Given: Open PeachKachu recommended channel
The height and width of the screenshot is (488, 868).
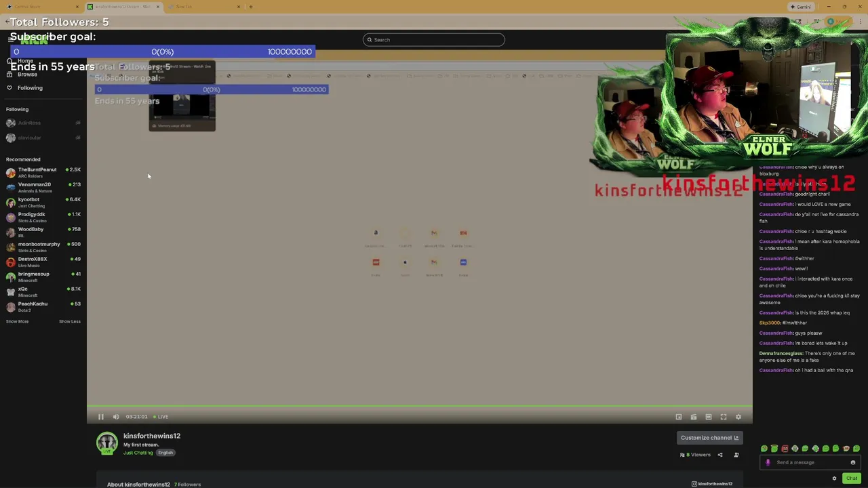Looking at the screenshot, I should point(43,306).
